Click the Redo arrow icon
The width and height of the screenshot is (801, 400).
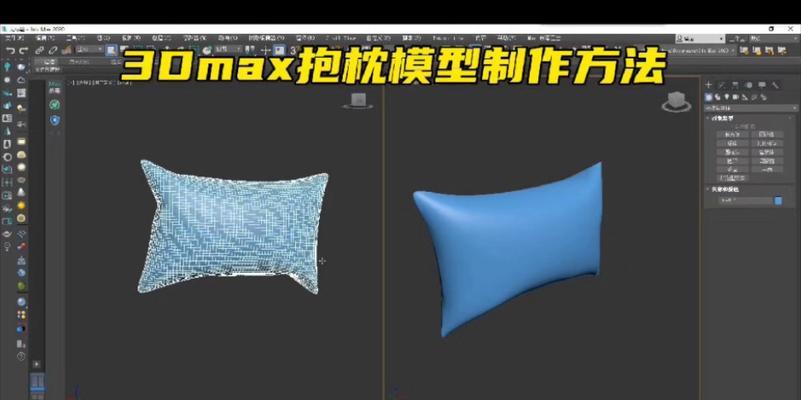(x=23, y=51)
